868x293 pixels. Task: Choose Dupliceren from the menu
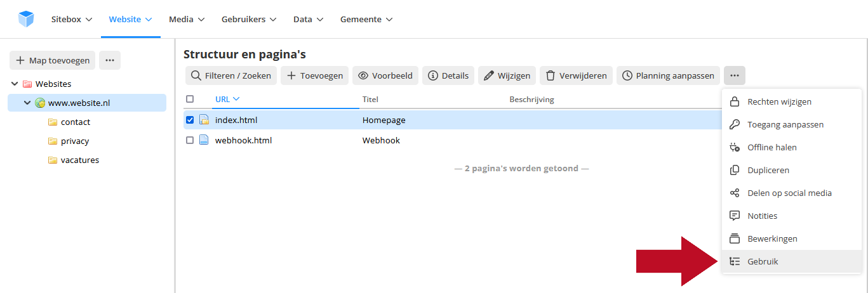pyautogui.click(x=792, y=170)
